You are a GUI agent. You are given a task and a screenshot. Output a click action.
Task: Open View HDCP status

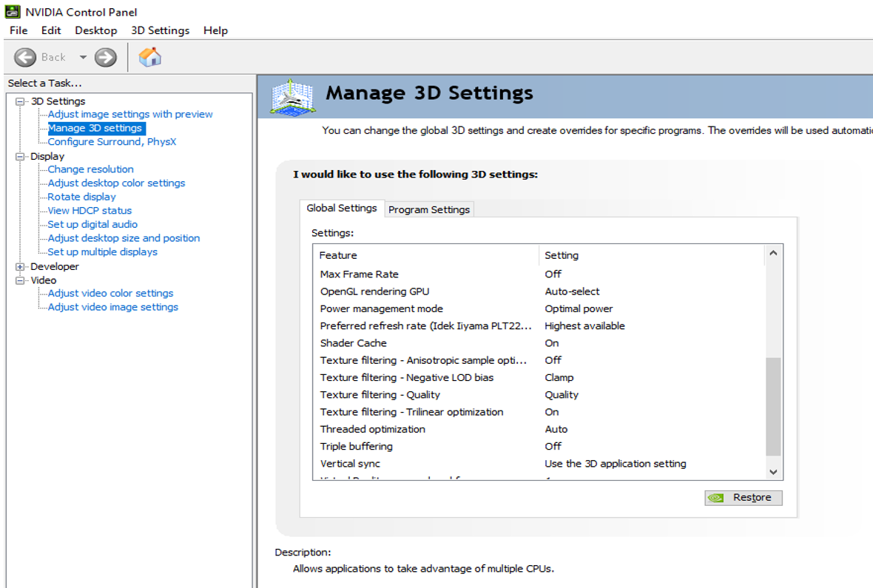[x=90, y=211]
